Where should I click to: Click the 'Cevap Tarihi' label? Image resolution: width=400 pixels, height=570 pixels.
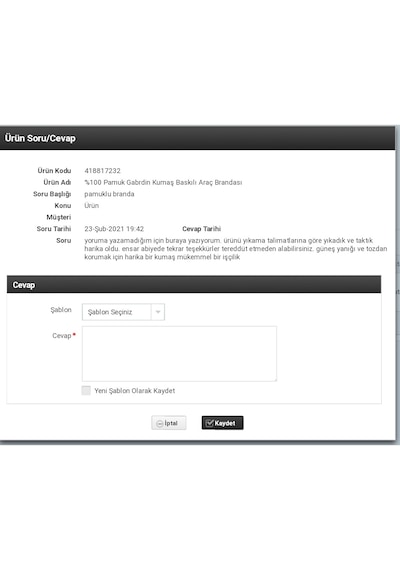[201, 229]
